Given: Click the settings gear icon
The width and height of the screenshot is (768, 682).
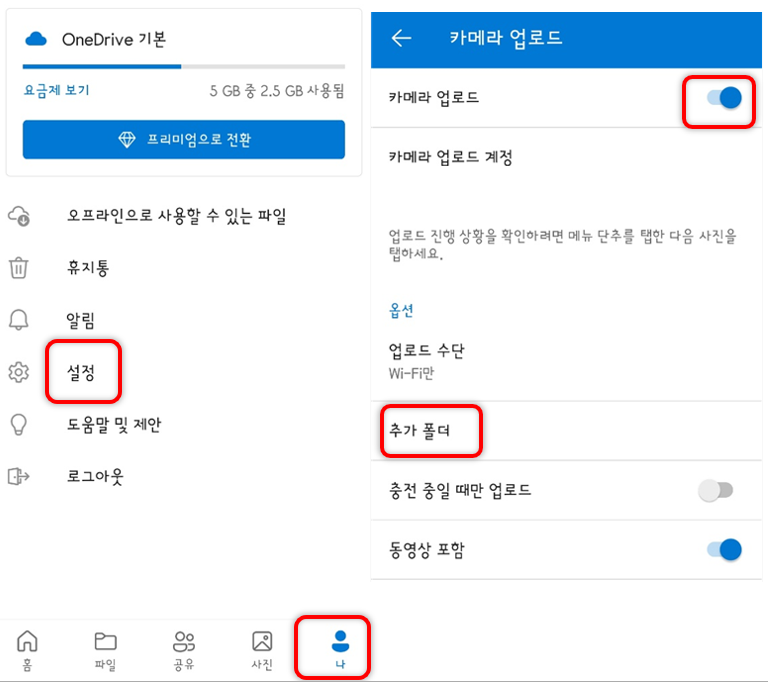Looking at the screenshot, I should point(19,372).
